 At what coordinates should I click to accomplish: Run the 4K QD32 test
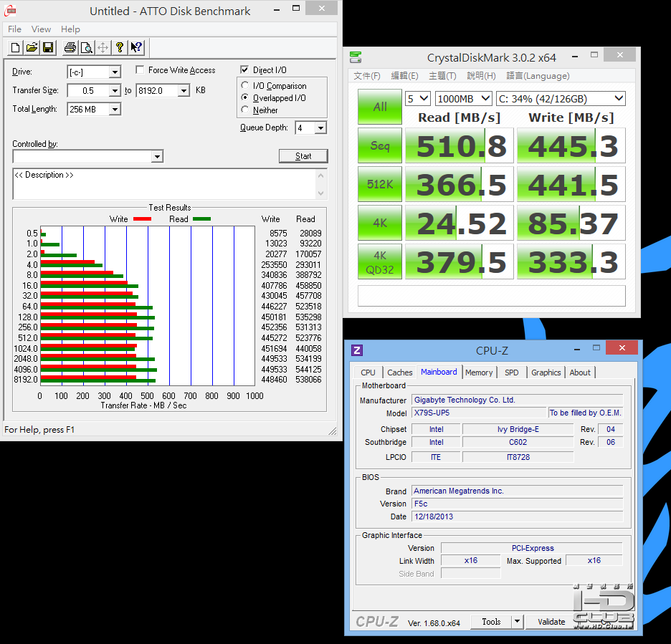click(379, 261)
